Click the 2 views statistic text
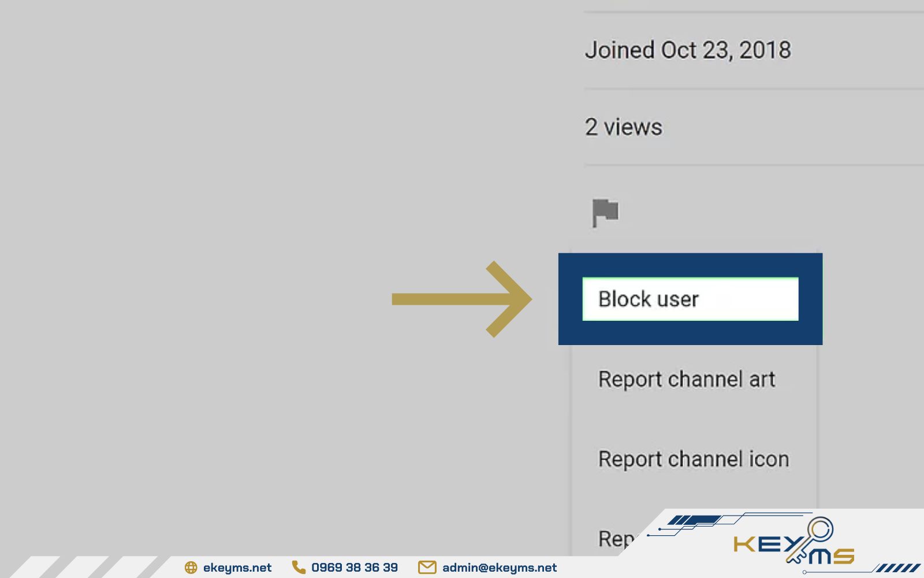 [624, 127]
